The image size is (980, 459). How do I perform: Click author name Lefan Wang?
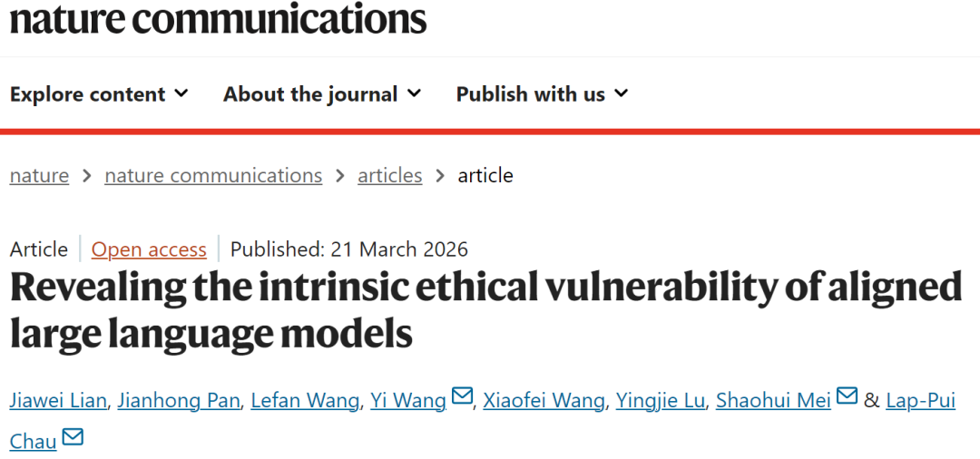[305, 400]
